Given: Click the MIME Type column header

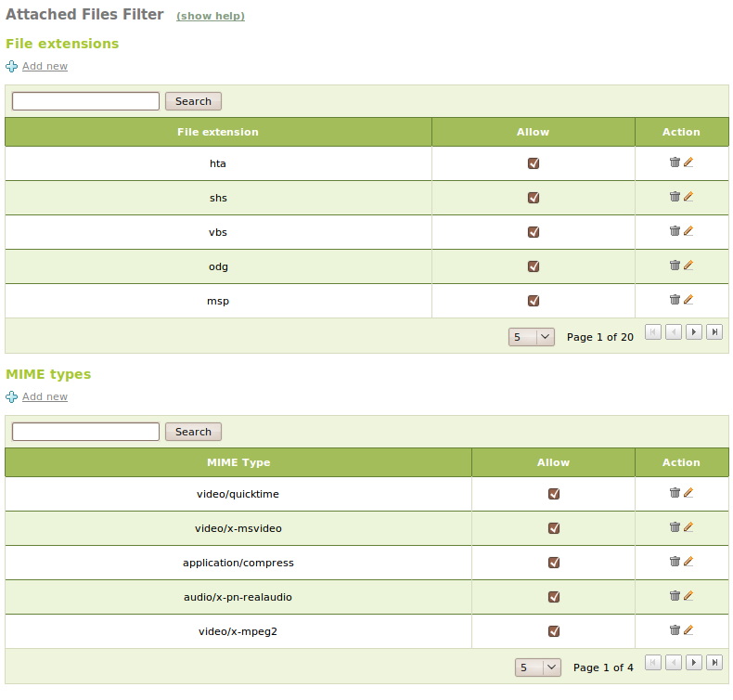Looking at the screenshot, I should [x=238, y=462].
